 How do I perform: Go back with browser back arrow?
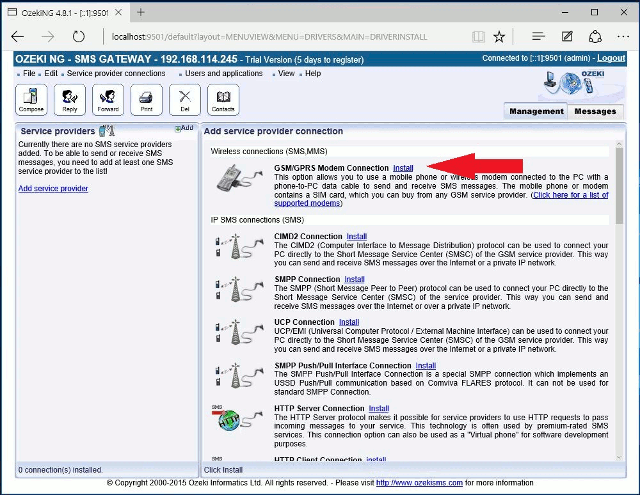click(18, 37)
